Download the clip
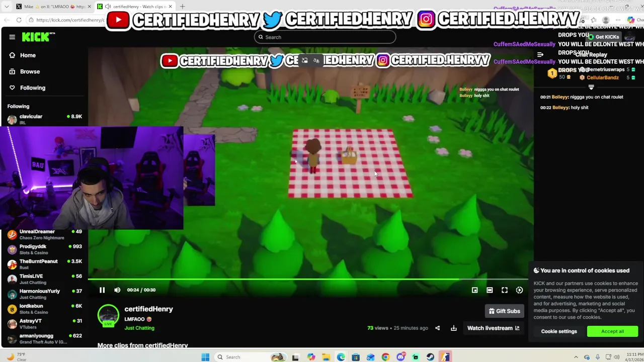 click(453, 328)
